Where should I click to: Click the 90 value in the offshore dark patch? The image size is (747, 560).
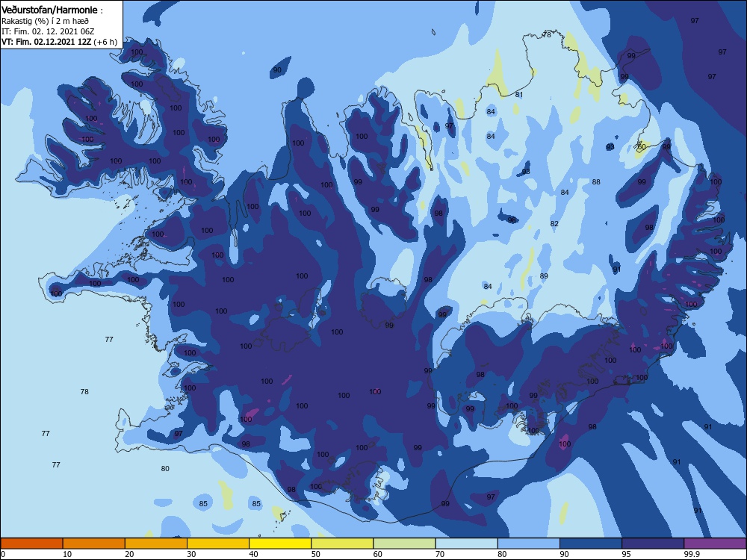(x=277, y=70)
